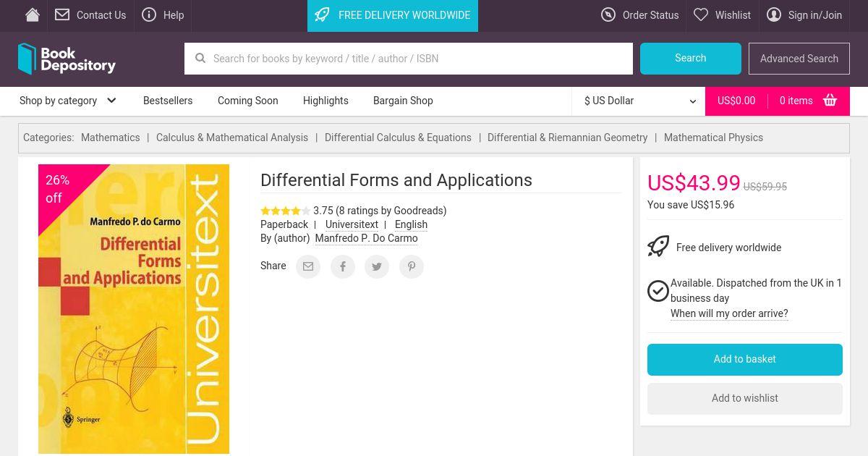
Task: Click the Sign in user icon
Action: [x=774, y=14]
